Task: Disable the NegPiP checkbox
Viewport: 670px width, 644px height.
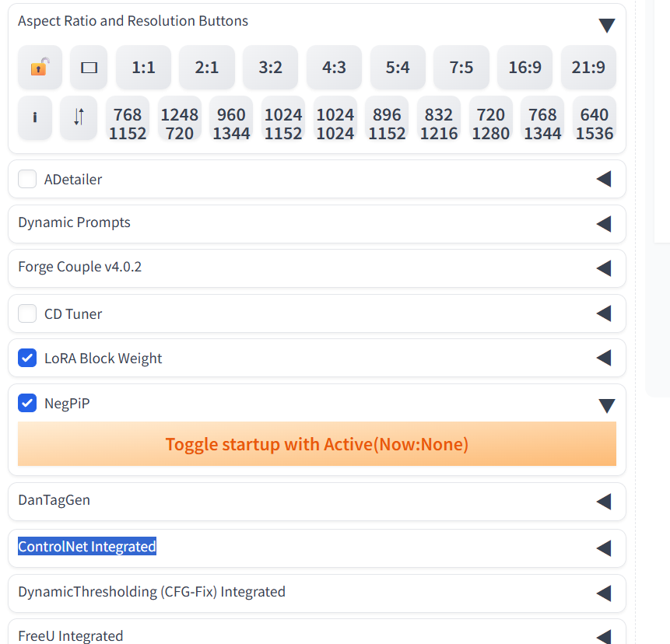Action: (27, 403)
